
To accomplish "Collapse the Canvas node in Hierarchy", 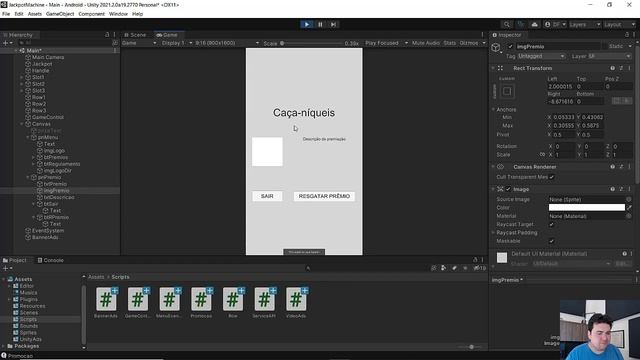I will coord(22,124).
